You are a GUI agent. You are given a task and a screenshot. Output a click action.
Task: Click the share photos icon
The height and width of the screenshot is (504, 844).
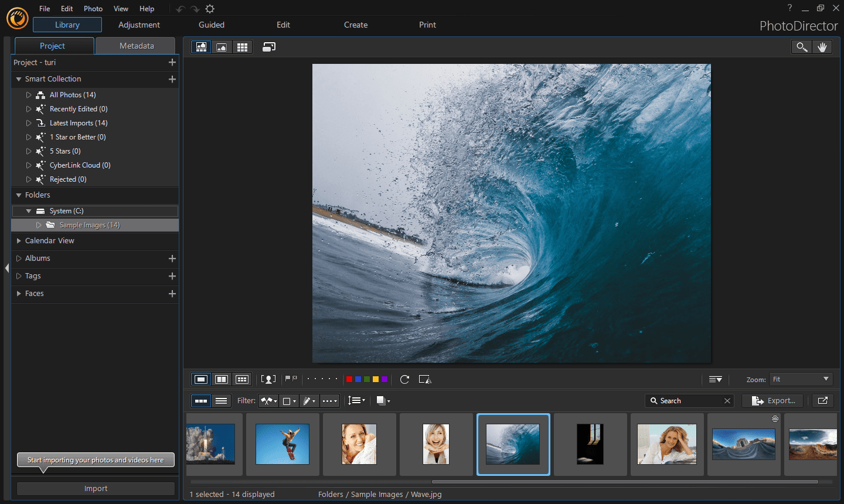[823, 401]
